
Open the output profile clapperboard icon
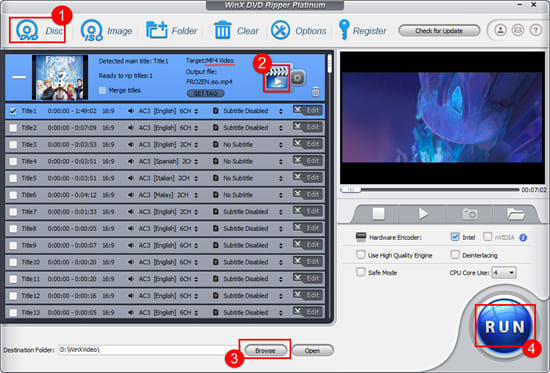pos(277,79)
